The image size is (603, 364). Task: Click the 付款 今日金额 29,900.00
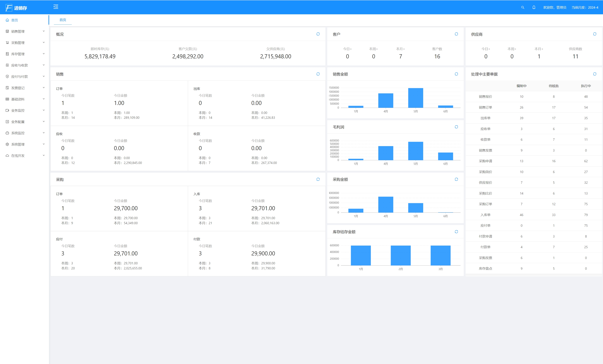(263, 254)
